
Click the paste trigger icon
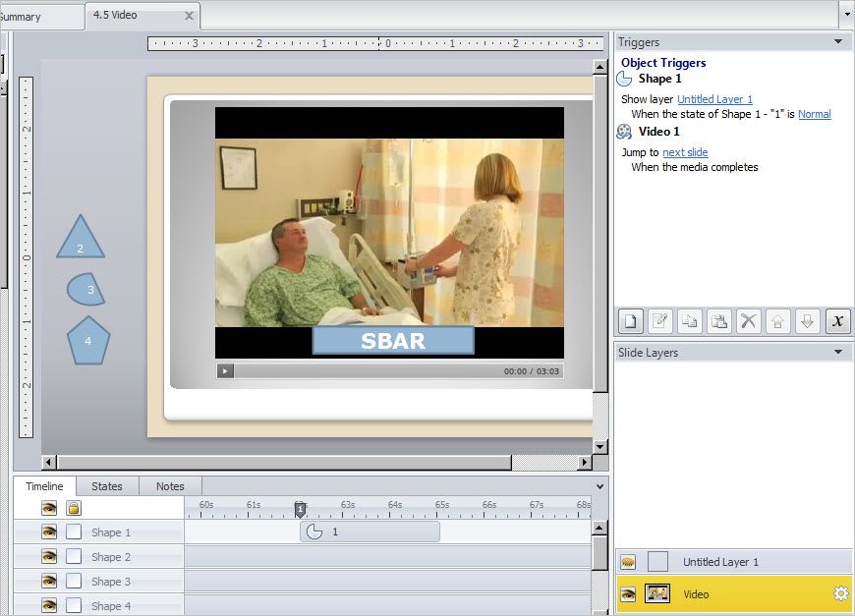(x=719, y=320)
